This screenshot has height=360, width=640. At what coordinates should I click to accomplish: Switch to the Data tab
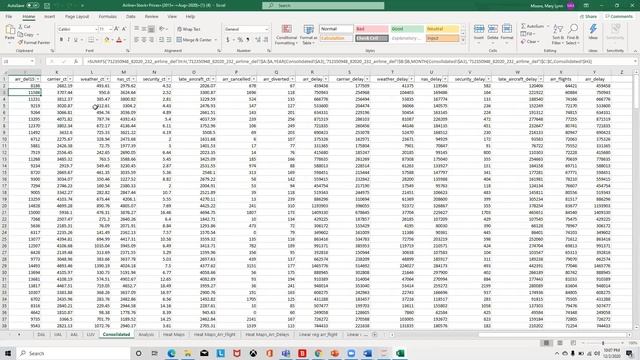131,17
